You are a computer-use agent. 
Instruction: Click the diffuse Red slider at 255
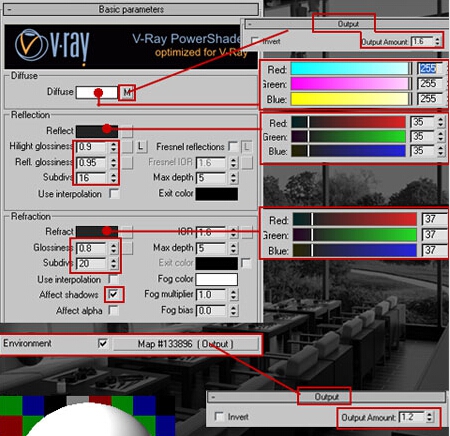click(x=350, y=69)
